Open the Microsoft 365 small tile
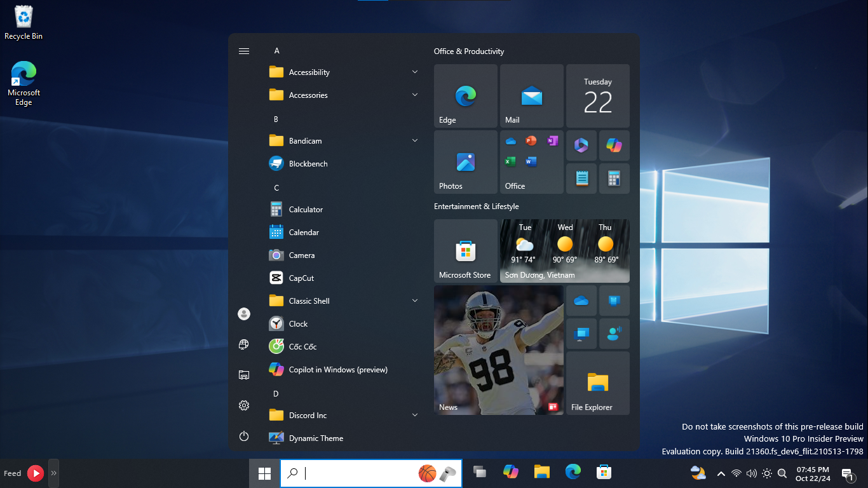Screen dimensions: 868x488 (581, 146)
